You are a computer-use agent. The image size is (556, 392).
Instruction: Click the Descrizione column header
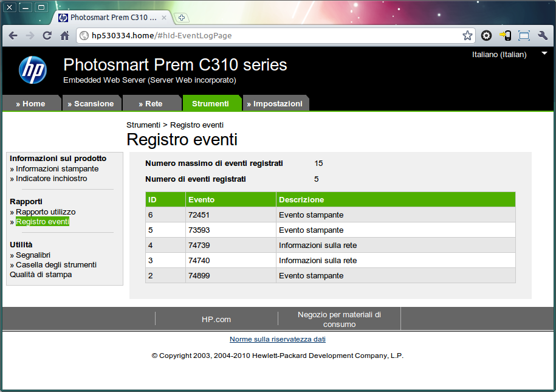coord(396,200)
